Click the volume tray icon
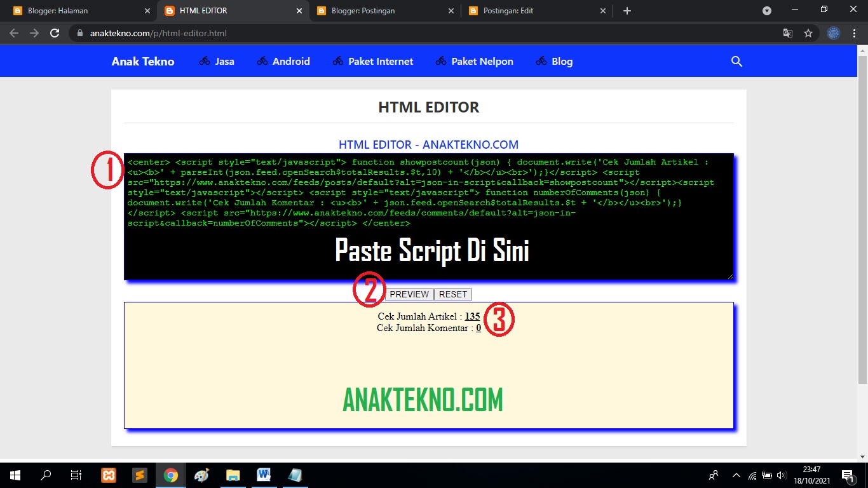This screenshot has width=868, height=488. [x=781, y=475]
